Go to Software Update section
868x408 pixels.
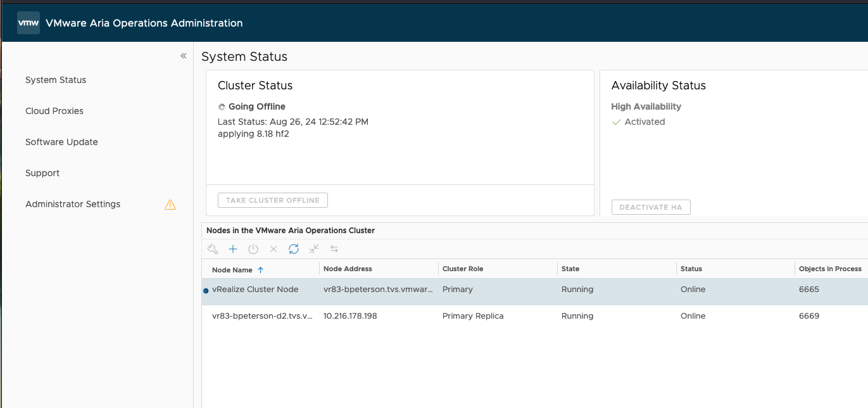[61, 142]
